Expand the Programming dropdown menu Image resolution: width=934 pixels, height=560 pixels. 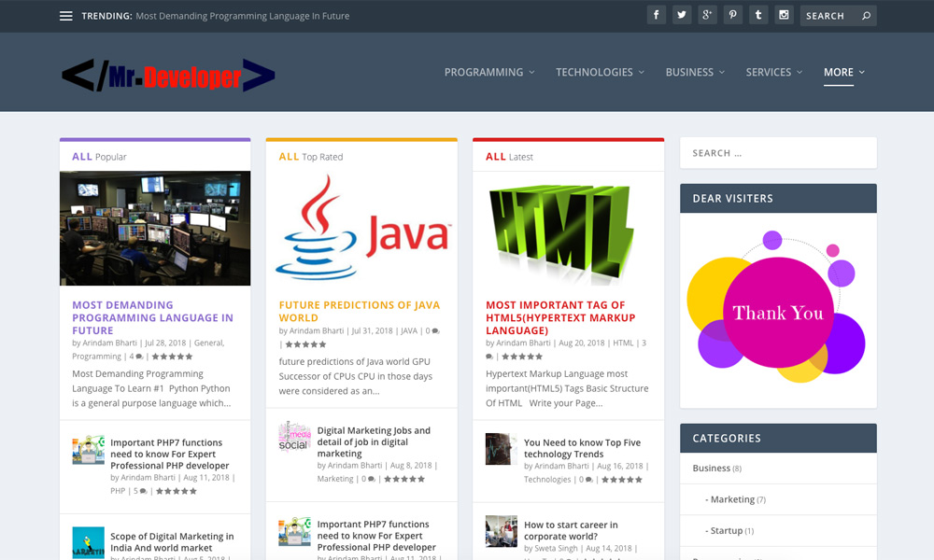489,72
